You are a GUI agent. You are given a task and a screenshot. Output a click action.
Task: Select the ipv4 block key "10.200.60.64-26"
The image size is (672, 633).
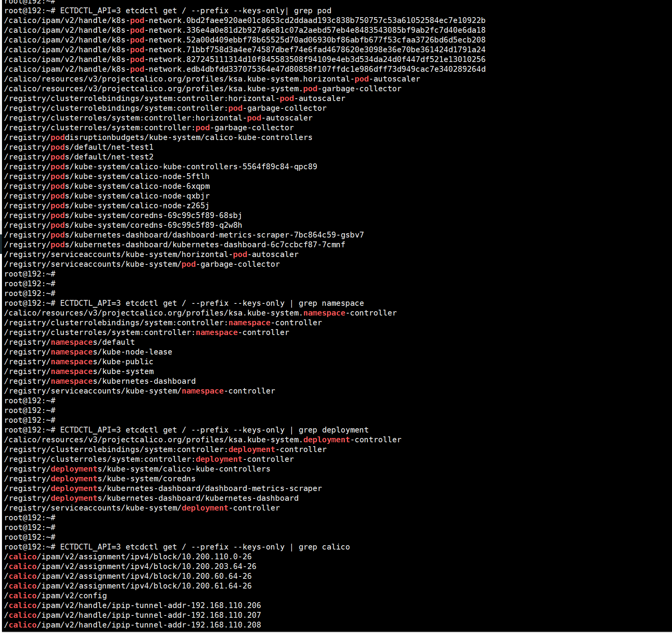coord(128,576)
